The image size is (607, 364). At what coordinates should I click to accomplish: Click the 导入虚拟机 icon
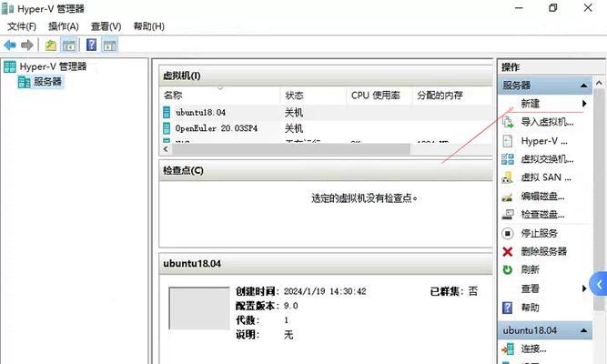click(508, 122)
